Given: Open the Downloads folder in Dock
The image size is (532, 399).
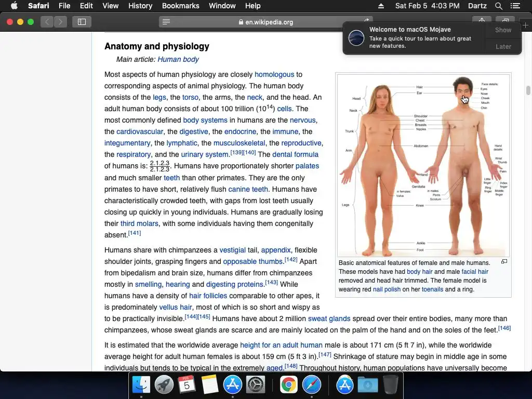Looking at the screenshot, I should 367,385.
